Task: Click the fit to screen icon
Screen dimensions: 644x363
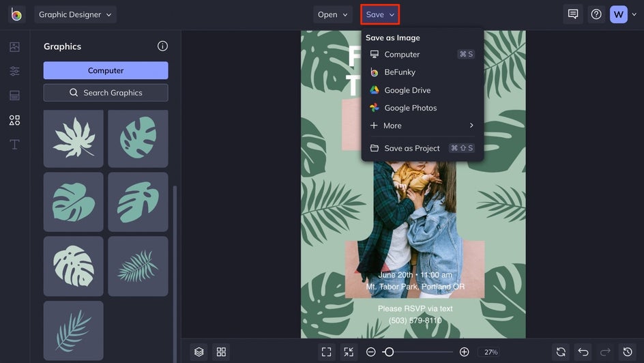Action: click(327, 352)
